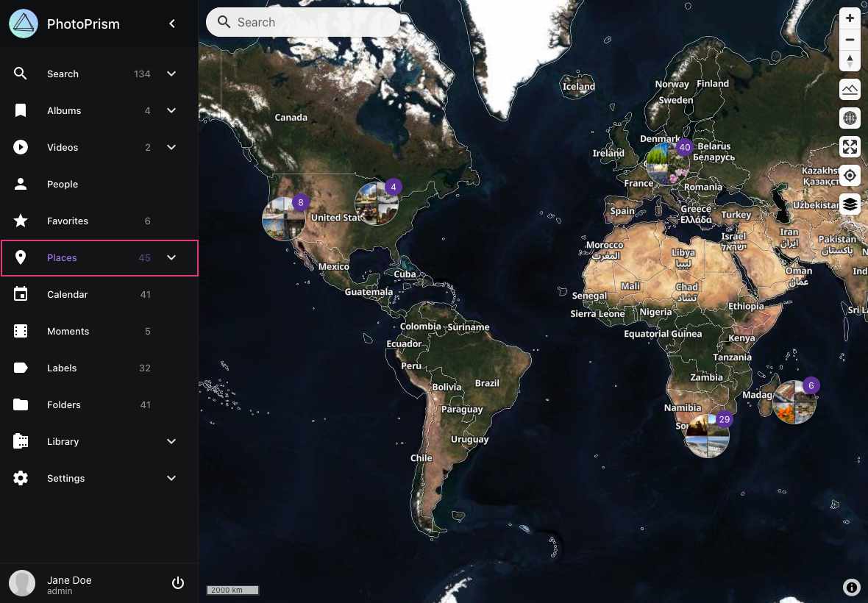Select the Search magnifier icon in sidebar
This screenshot has height=603, width=868.
[x=20, y=74]
